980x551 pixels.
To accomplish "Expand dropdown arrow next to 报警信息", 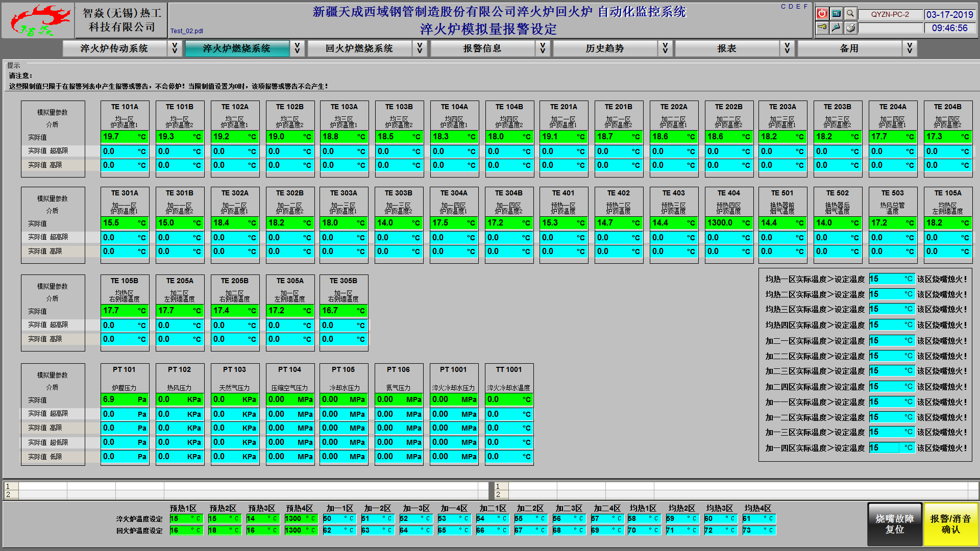I will coord(543,48).
